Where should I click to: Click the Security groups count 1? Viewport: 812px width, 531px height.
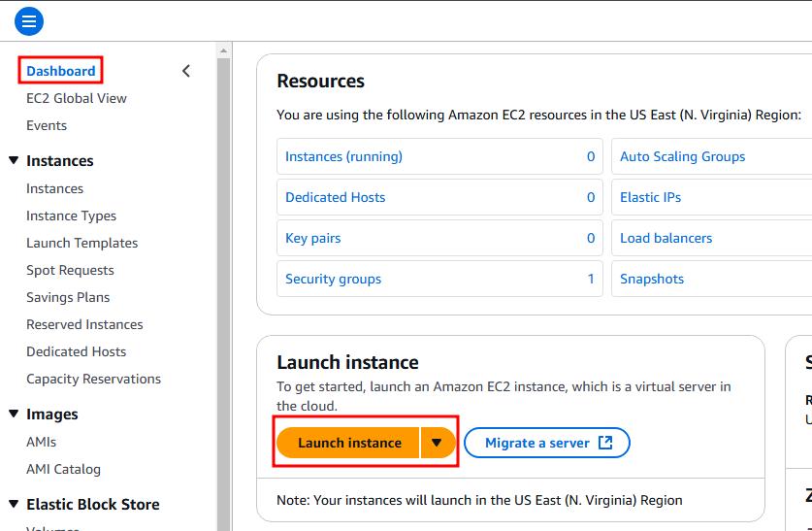tap(591, 279)
